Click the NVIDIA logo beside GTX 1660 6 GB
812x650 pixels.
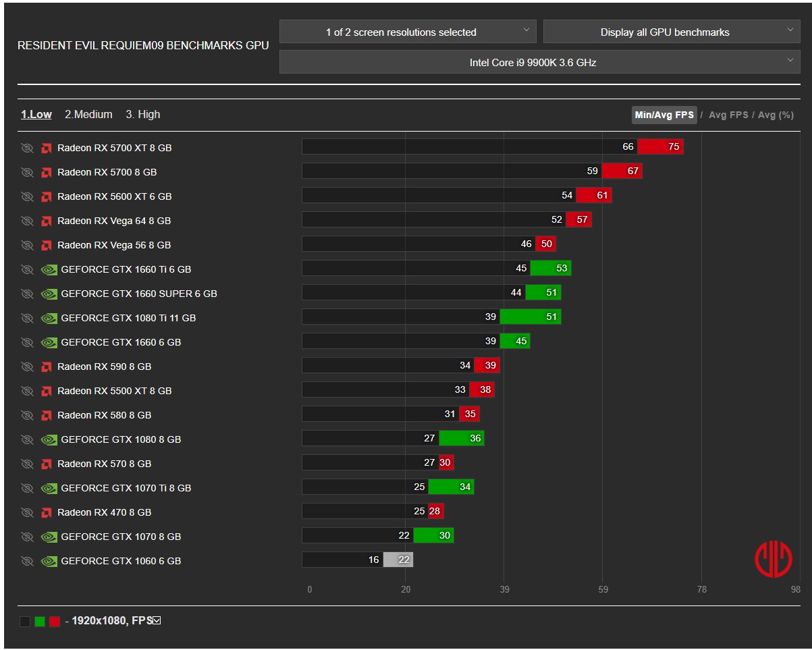click(x=49, y=342)
